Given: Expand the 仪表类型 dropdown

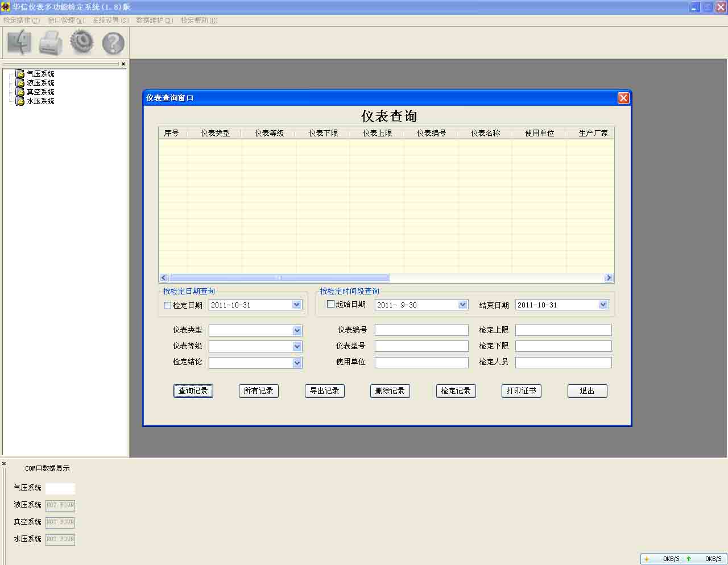Looking at the screenshot, I should point(297,331).
